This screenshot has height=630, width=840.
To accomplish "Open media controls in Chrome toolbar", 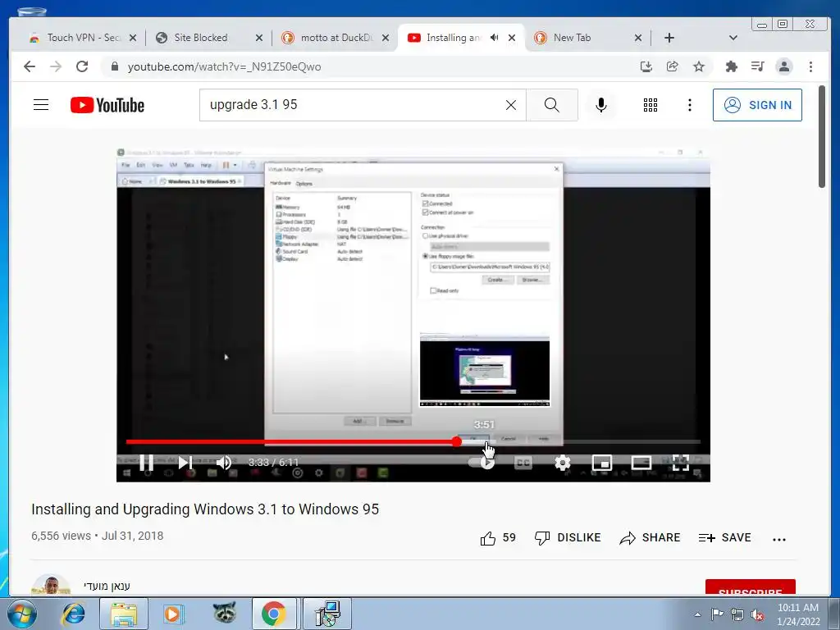I will click(x=757, y=66).
